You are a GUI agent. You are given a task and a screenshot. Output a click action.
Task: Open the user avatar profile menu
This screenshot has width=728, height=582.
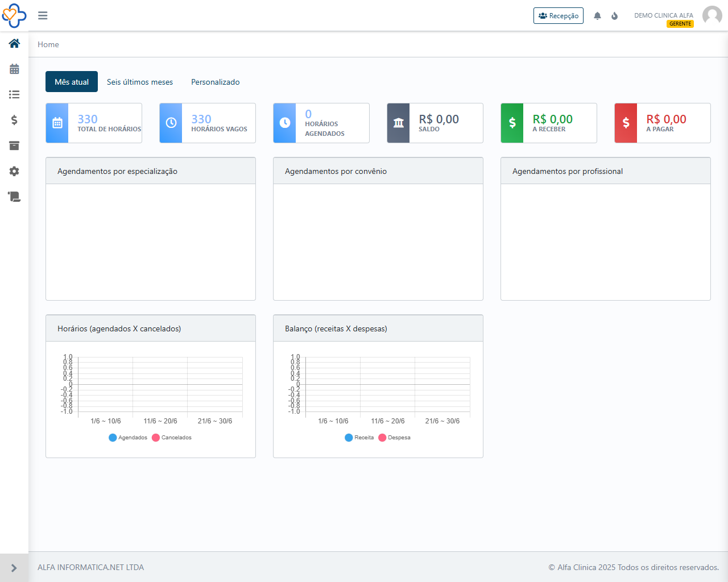(x=712, y=16)
